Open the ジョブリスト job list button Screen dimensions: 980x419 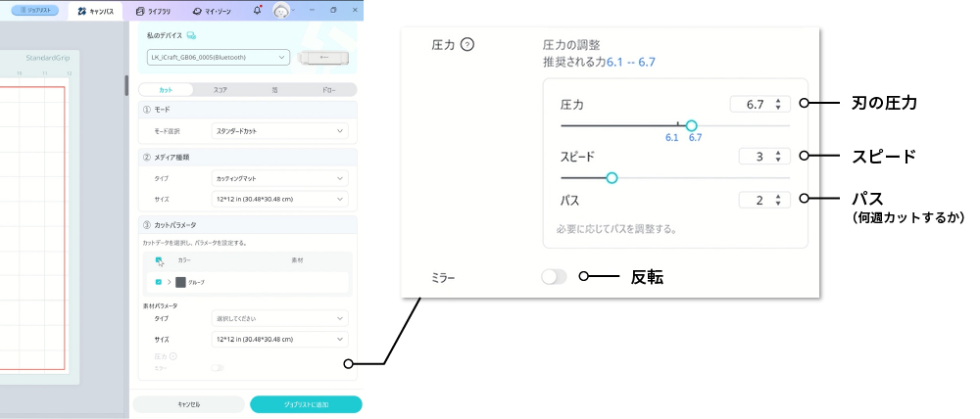pos(35,10)
